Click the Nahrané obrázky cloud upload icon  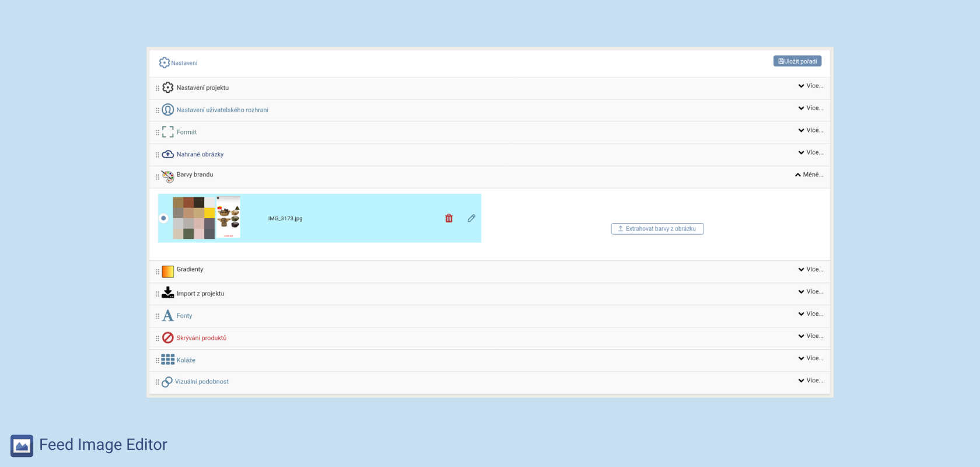168,154
